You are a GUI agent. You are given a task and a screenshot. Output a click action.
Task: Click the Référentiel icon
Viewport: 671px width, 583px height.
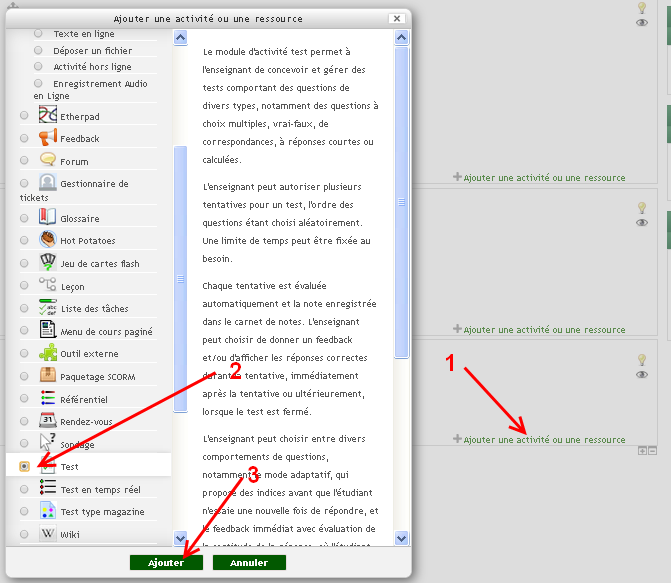click(x=48, y=398)
